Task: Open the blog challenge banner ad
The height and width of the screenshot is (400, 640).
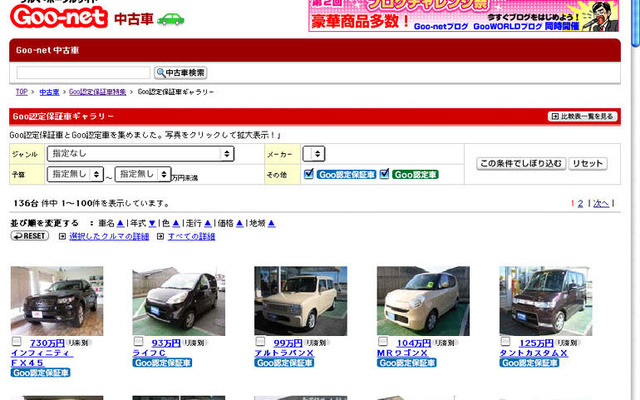Action: 463,16
